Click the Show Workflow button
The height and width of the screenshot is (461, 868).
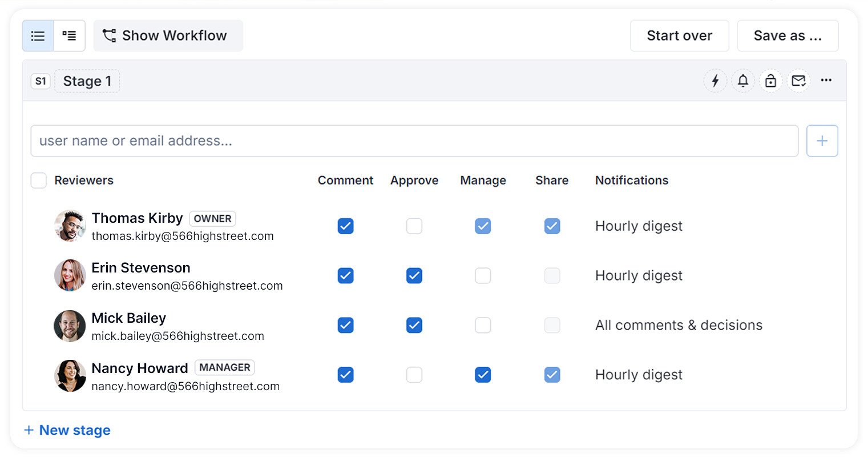point(168,36)
